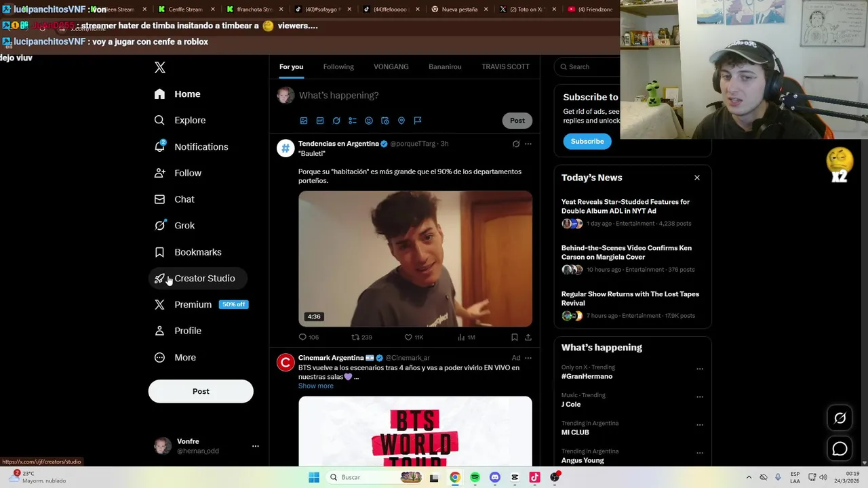
Task: Open the #GranHermano trend
Action: 587,376
